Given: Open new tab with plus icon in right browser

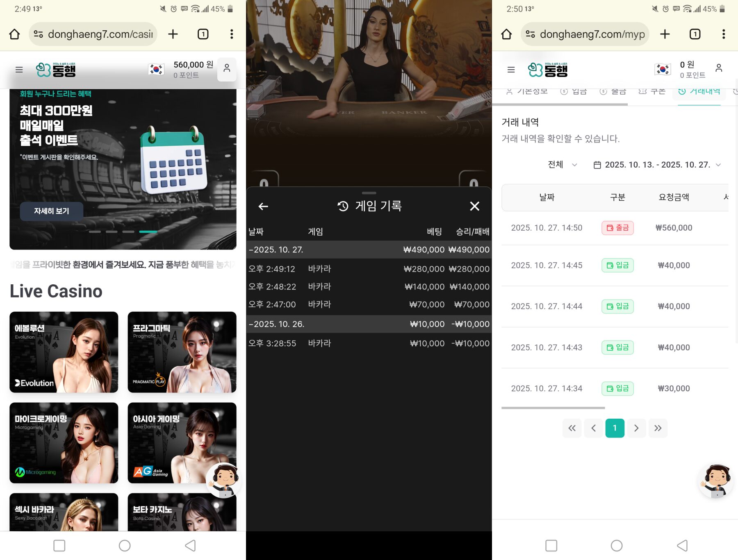Looking at the screenshot, I should click(x=665, y=34).
